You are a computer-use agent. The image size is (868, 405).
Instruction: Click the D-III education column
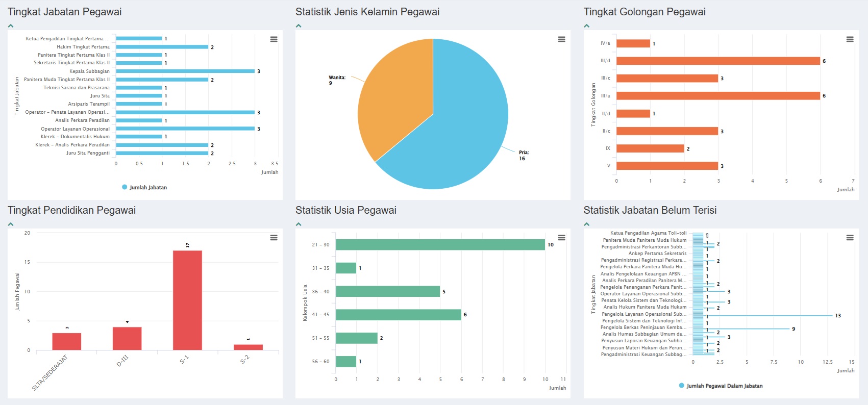[x=127, y=339]
